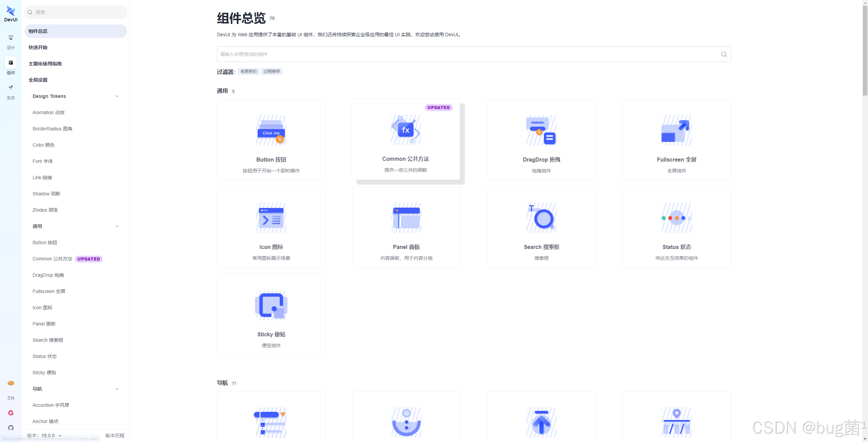The image size is (868, 442).
Task: Select 主题化使用指南 in the sidebar
Action: tap(45, 64)
